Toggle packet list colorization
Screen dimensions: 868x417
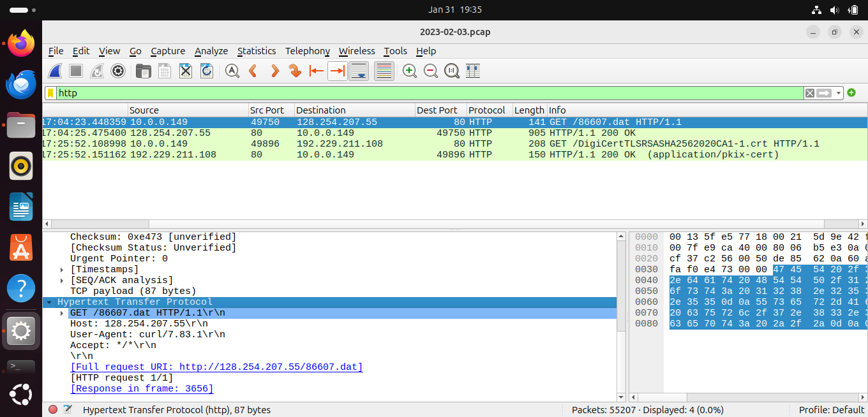384,71
